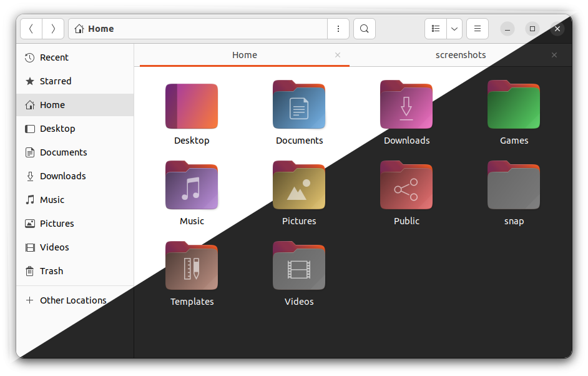Image resolution: width=588 pixels, height=376 pixels.
Task: Switch to the screenshots tab
Action: coord(460,55)
